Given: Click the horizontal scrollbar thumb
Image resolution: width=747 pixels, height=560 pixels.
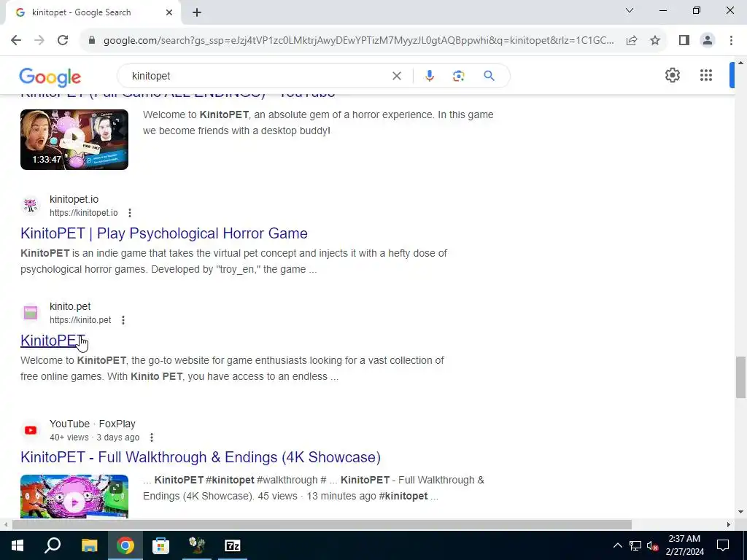Looking at the screenshot, I should [x=322, y=525].
